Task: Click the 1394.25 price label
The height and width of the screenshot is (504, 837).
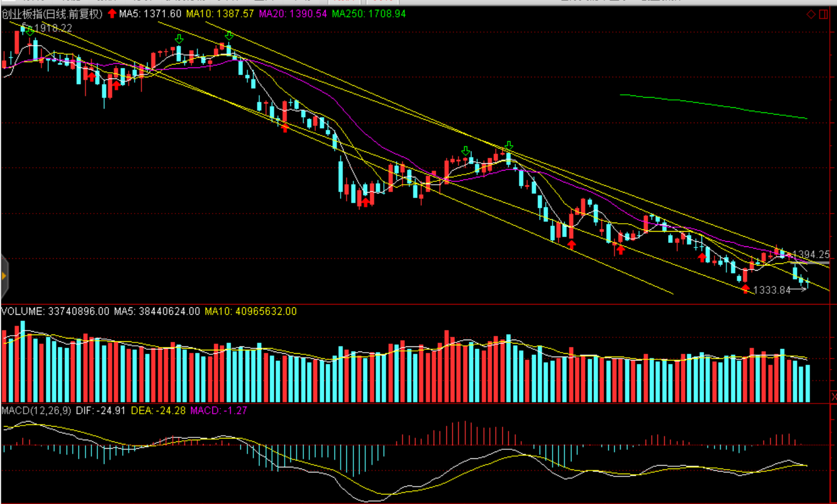Action: pos(811,255)
